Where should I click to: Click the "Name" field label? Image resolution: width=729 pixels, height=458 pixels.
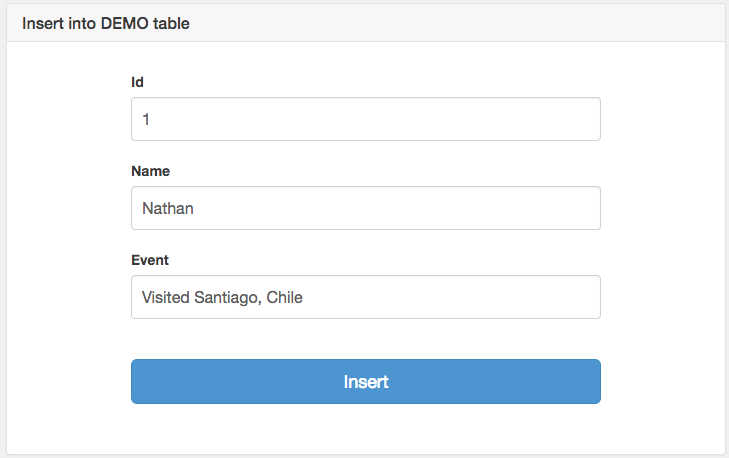pyautogui.click(x=150, y=171)
